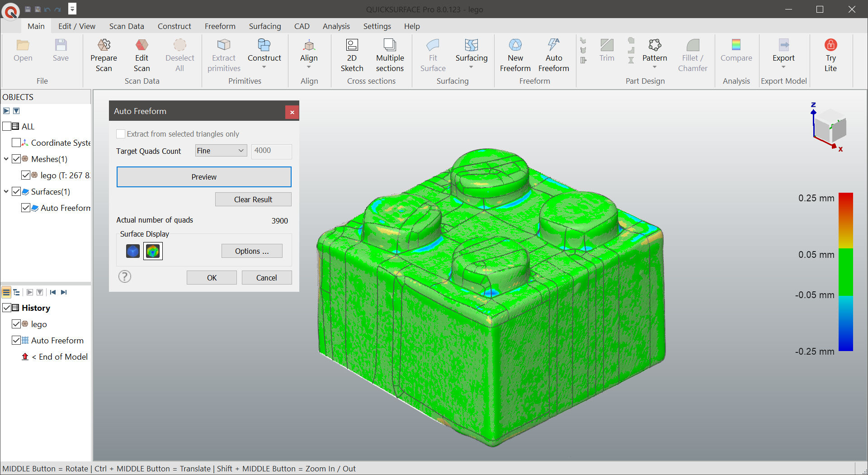
Task: Run the Compare analysis tool
Action: pos(736,50)
